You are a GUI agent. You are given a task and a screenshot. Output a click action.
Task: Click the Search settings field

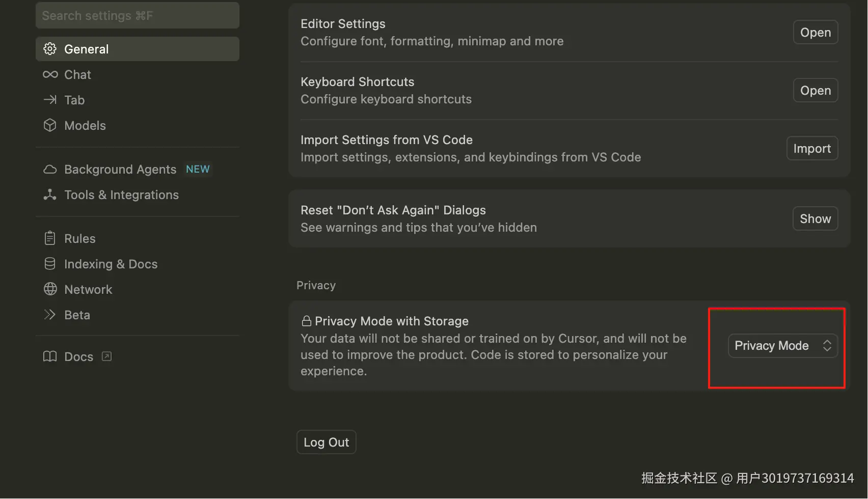click(x=137, y=15)
